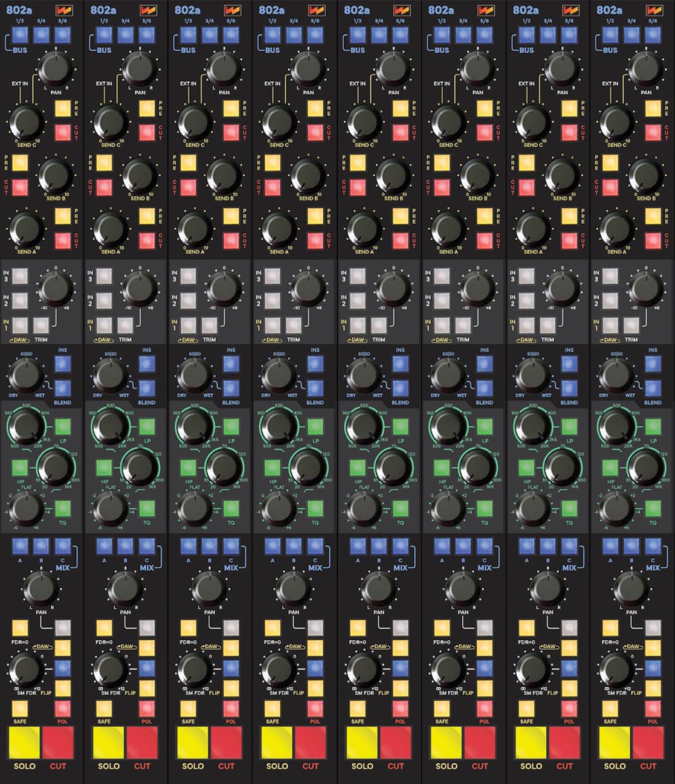
Task: Click the logo icon atop the eighth 802a strip
Action: point(654,10)
